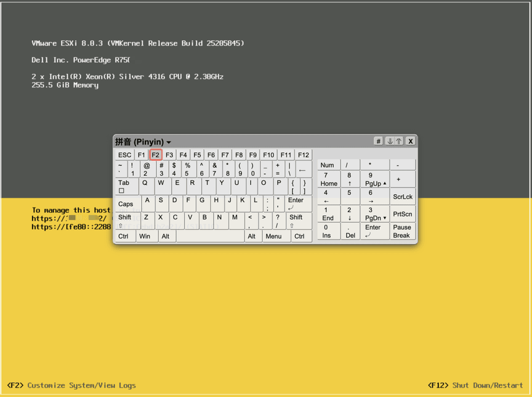
Task: Click the numpad 2 down arrow key
Action: coord(350,214)
